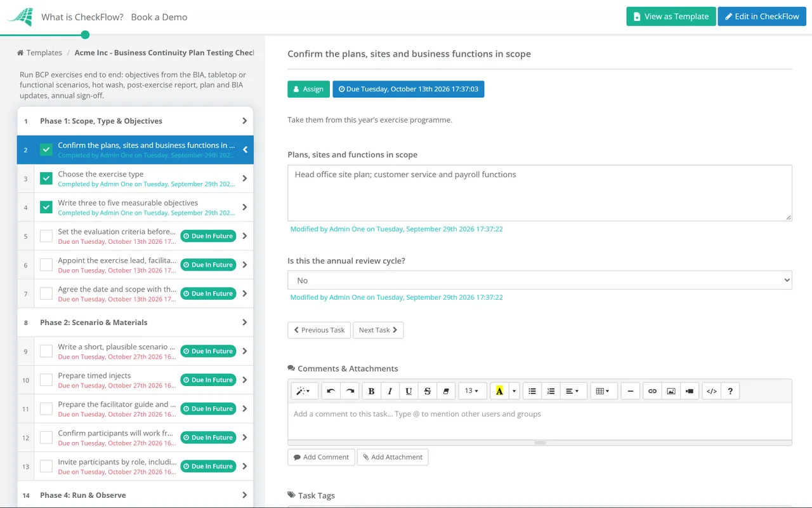Click the 'Plans, sites and functions in scope' textarea
812x508 pixels.
coord(540,193)
